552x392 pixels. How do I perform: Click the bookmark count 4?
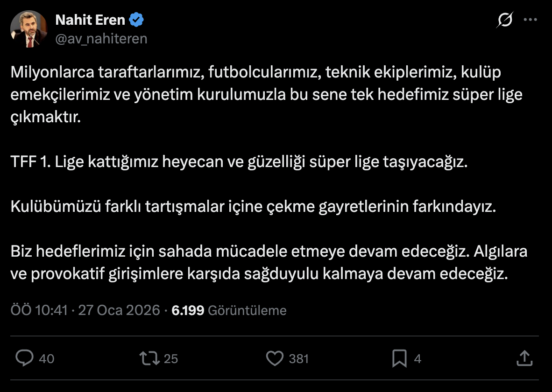pos(418,358)
